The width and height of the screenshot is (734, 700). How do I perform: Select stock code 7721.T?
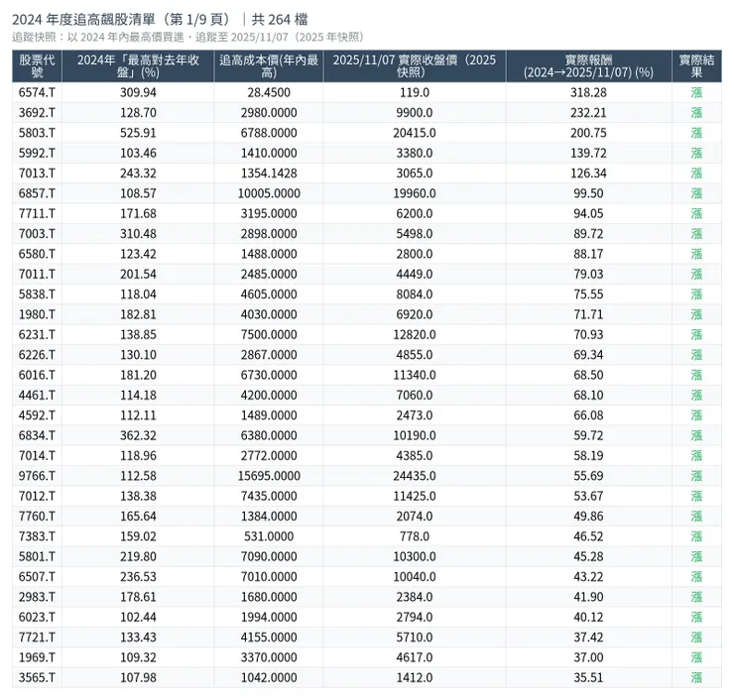pos(37,638)
